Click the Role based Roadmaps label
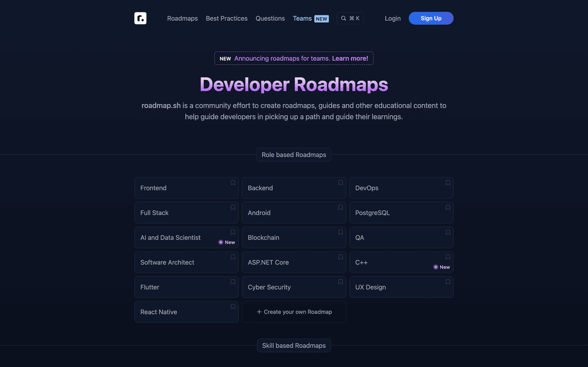The height and width of the screenshot is (367, 588). click(294, 155)
